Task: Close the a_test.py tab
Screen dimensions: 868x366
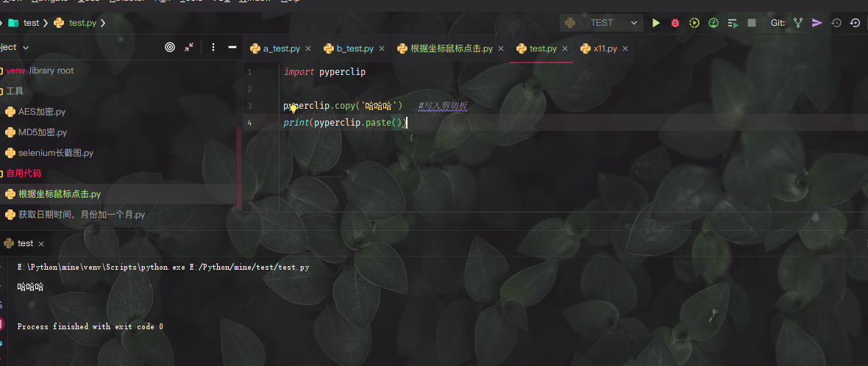Action: [x=308, y=49]
